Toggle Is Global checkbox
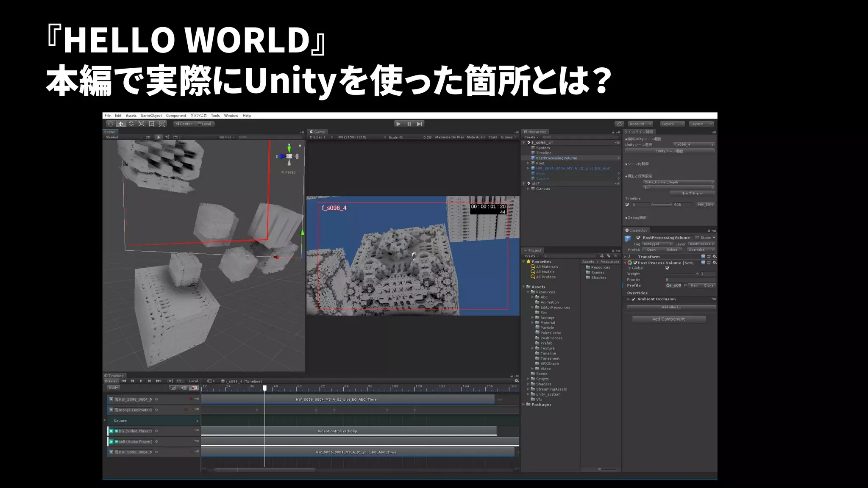The image size is (868, 488). [668, 268]
